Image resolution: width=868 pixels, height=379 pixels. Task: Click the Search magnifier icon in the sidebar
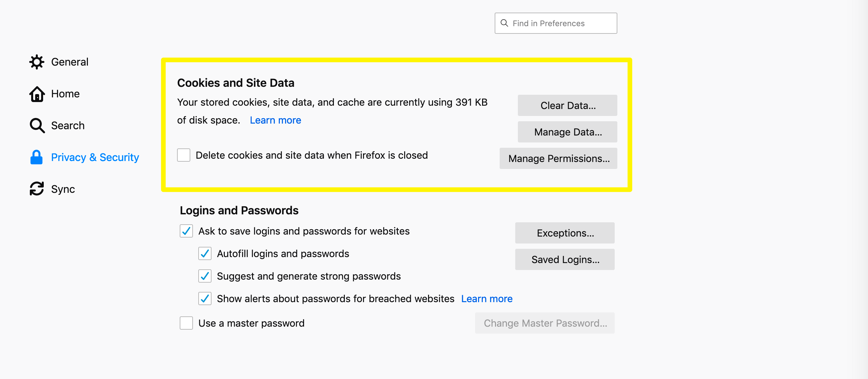[36, 125]
